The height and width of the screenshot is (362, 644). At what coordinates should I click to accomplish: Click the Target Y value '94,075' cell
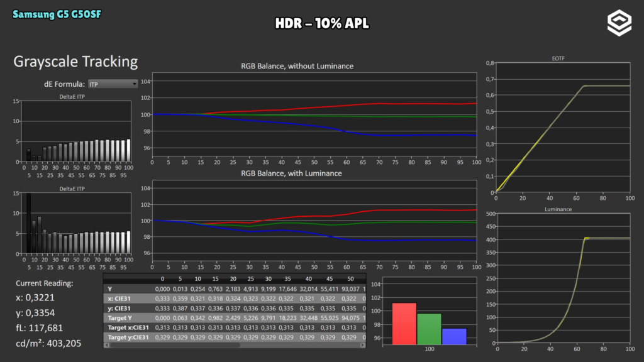350,318
